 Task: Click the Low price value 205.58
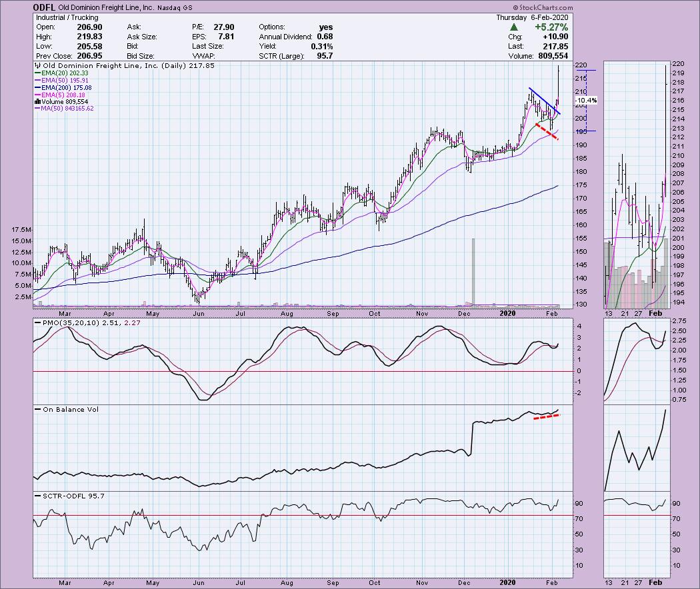point(89,47)
